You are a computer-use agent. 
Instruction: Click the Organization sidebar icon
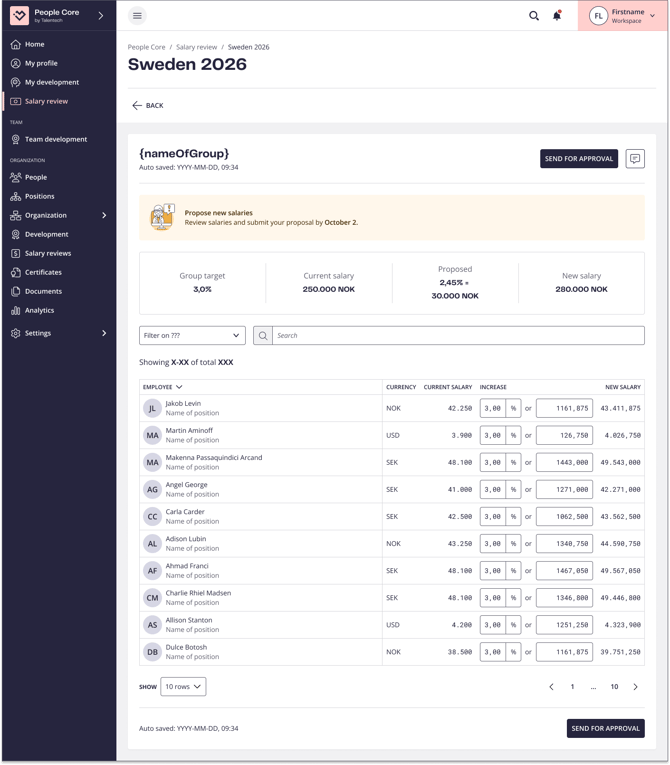pyautogui.click(x=16, y=216)
